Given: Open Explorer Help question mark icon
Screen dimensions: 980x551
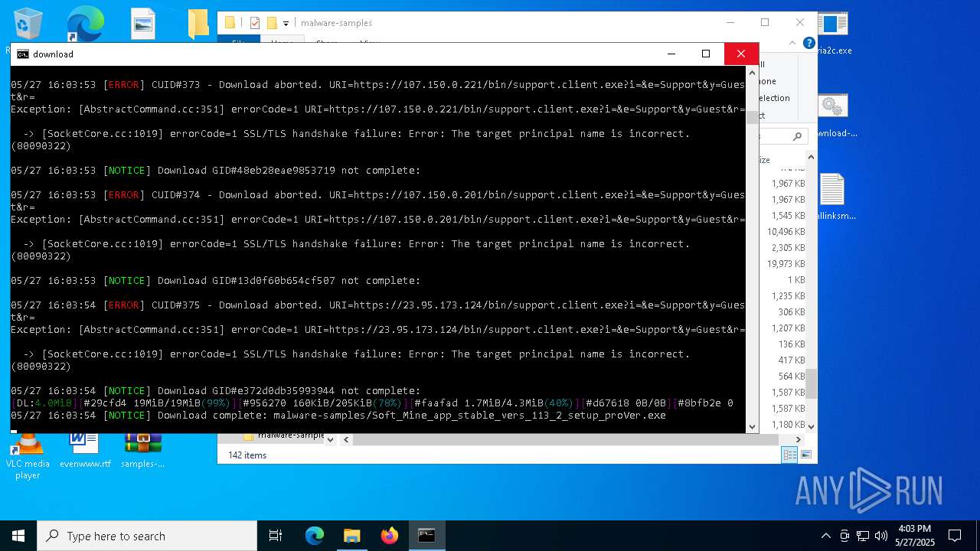Looking at the screenshot, I should click(x=808, y=44).
